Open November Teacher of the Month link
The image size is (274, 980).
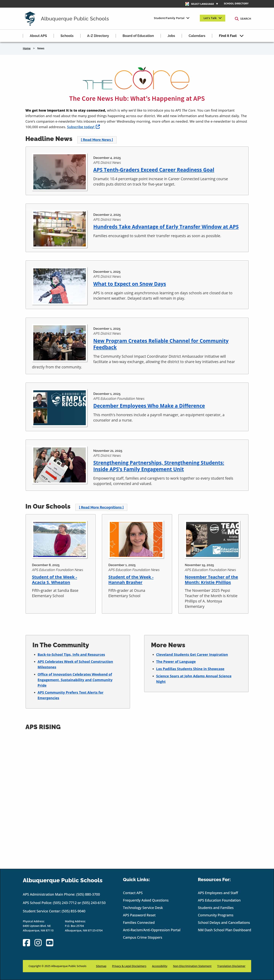[x=211, y=580]
